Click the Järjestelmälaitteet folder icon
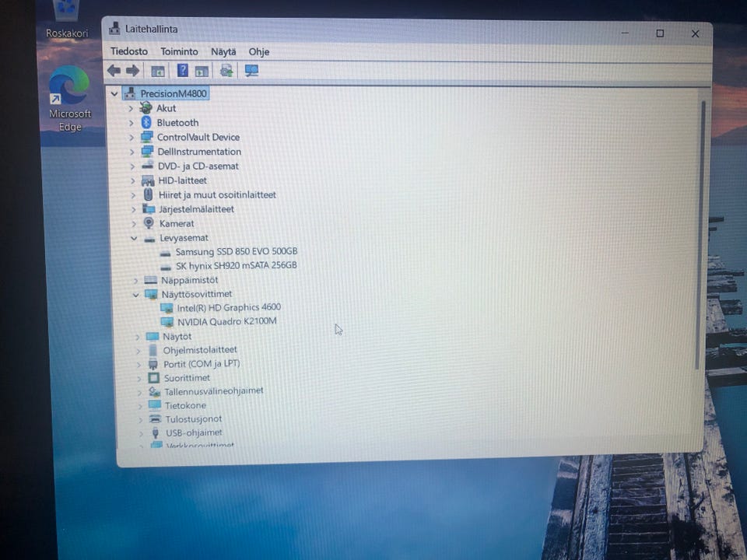This screenshot has width=747, height=560. 149,208
